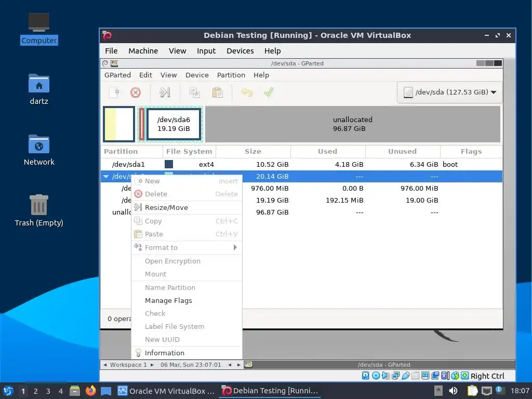Open Firefox from the taskbar
Screen dimensions: 532x399
coord(90,391)
